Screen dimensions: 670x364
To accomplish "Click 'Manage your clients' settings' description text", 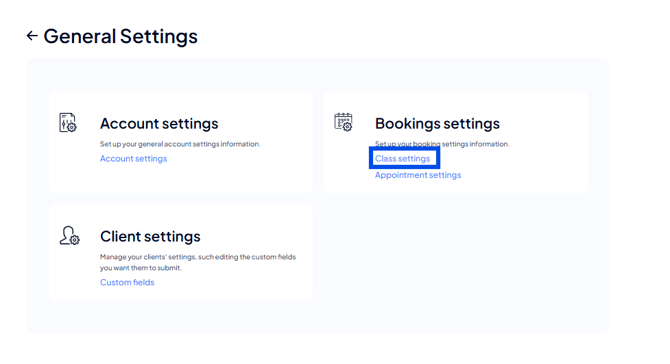I will click(198, 262).
